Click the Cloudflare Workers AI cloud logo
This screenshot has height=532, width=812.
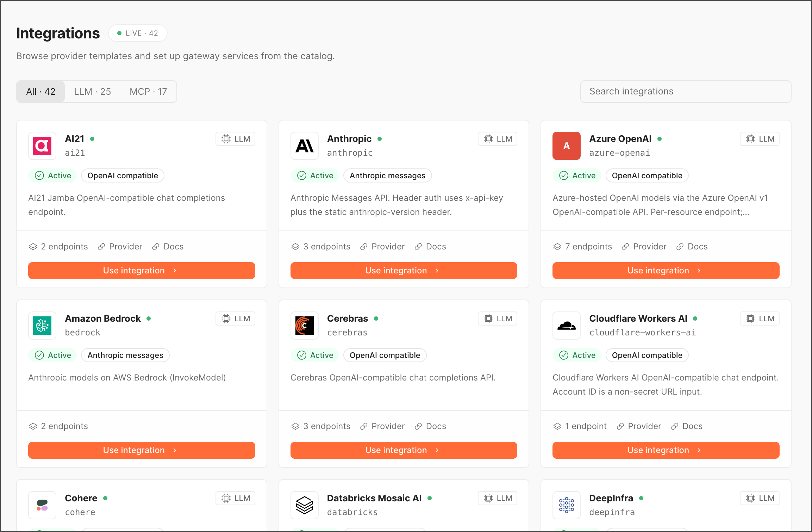[x=567, y=326]
